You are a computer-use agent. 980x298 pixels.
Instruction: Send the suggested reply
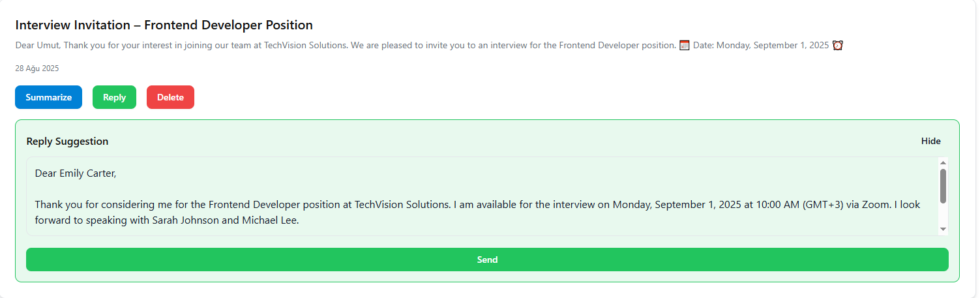coord(487,260)
